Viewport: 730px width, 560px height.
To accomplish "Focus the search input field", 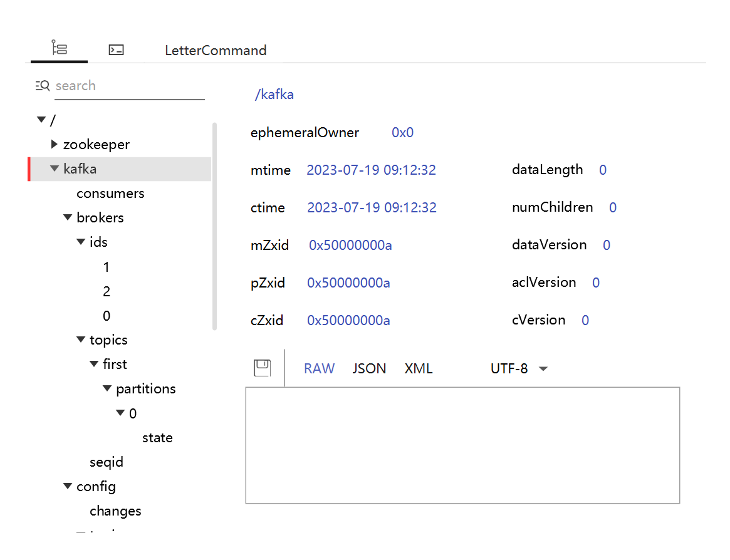I will click(x=130, y=86).
